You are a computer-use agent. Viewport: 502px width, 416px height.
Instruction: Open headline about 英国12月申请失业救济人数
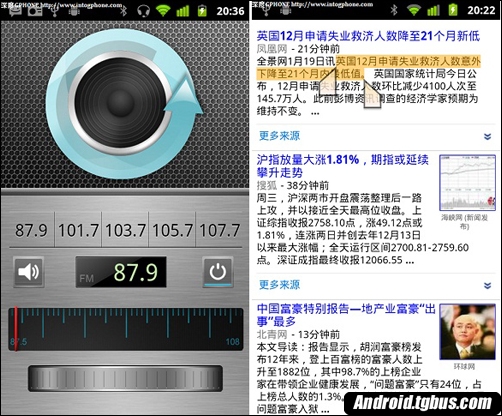coord(368,36)
